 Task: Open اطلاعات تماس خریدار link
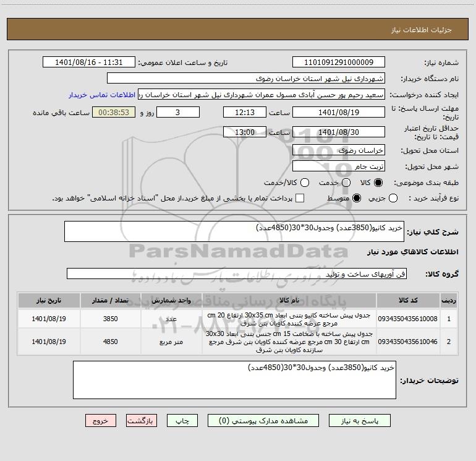click(102, 95)
